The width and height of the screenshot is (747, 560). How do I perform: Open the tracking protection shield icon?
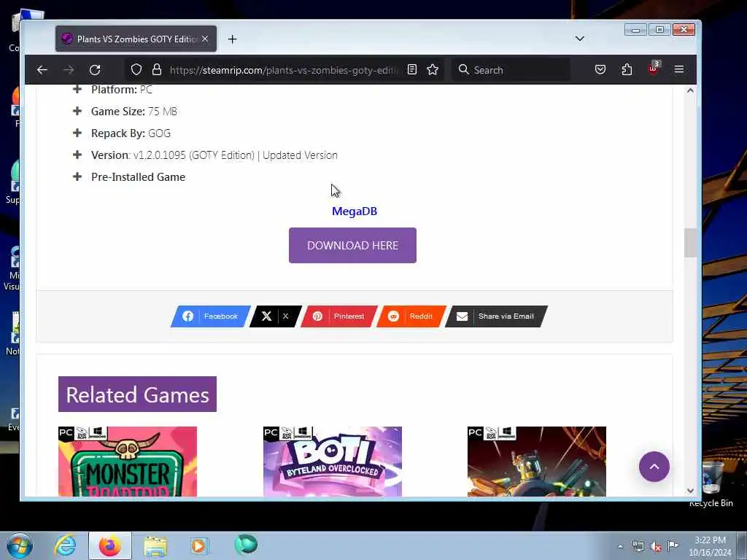pyautogui.click(x=136, y=69)
